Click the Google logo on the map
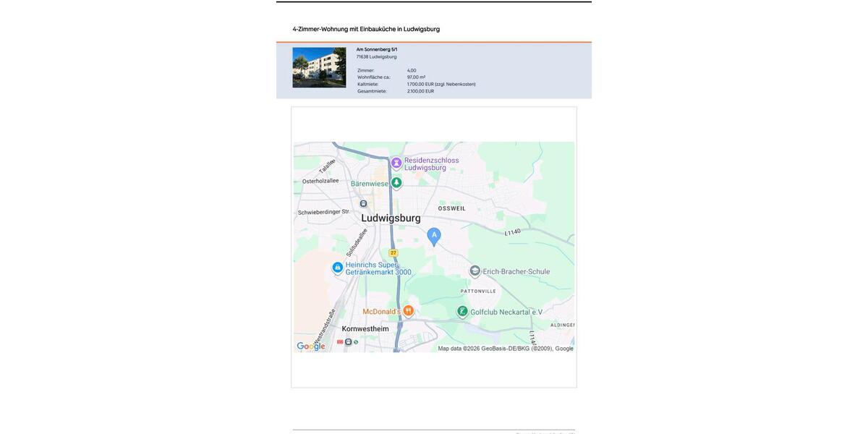 tap(311, 346)
